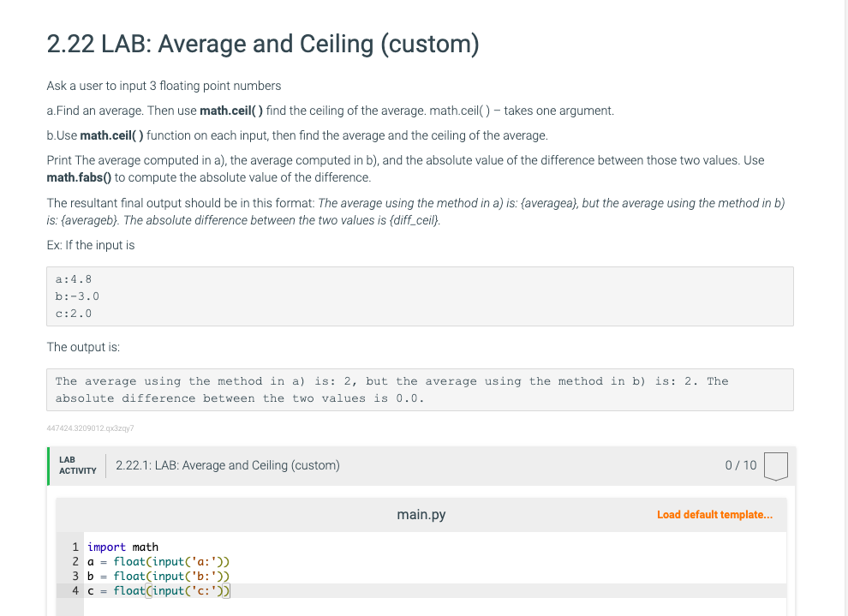The width and height of the screenshot is (848, 616).
Task: Click the LAB ACTIVITY label
Action: pyautogui.click(x=77, y=465)
